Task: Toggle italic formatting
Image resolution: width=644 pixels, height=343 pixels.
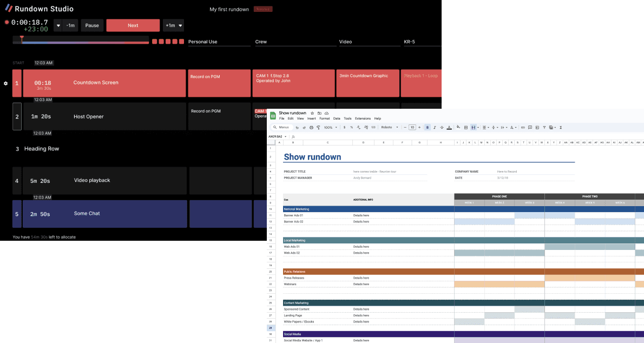Action: [x=435, y=127]
